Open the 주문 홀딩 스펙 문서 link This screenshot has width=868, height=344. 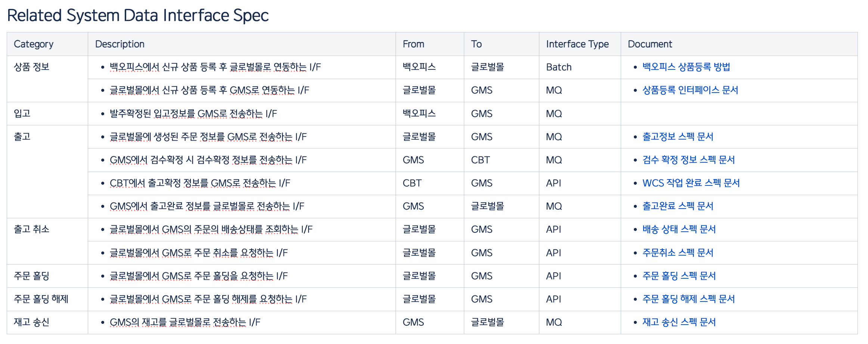[679, 276]
